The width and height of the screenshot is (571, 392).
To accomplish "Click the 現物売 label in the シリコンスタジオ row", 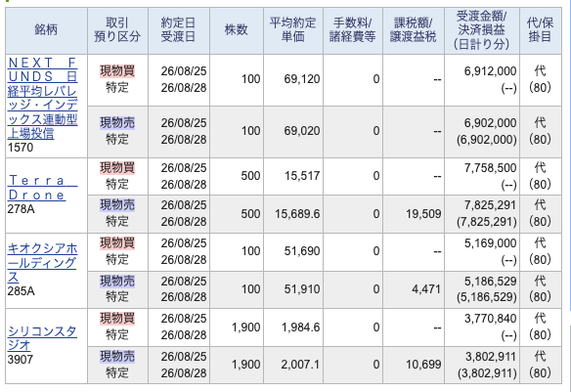I will click(117, 357).
